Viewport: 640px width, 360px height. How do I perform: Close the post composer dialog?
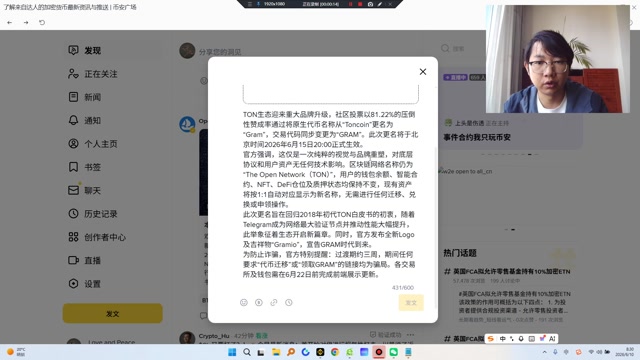click(423, 72)
